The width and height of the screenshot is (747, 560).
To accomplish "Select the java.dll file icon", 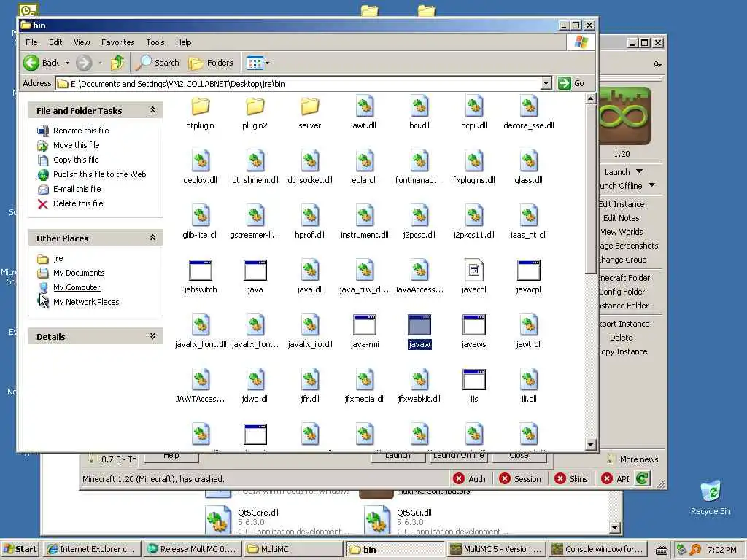I will pyautogui.click(x=309, y=270).
